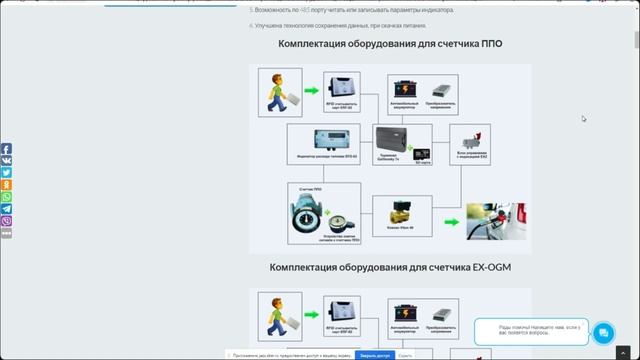Share the page via Viber
The image size is (640, 360).
pos(6,221)
